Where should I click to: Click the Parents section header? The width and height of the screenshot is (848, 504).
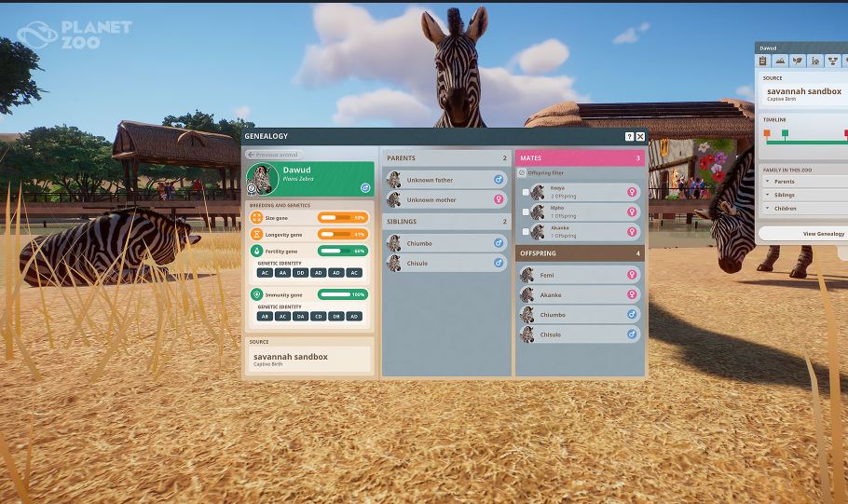(446, 157)
